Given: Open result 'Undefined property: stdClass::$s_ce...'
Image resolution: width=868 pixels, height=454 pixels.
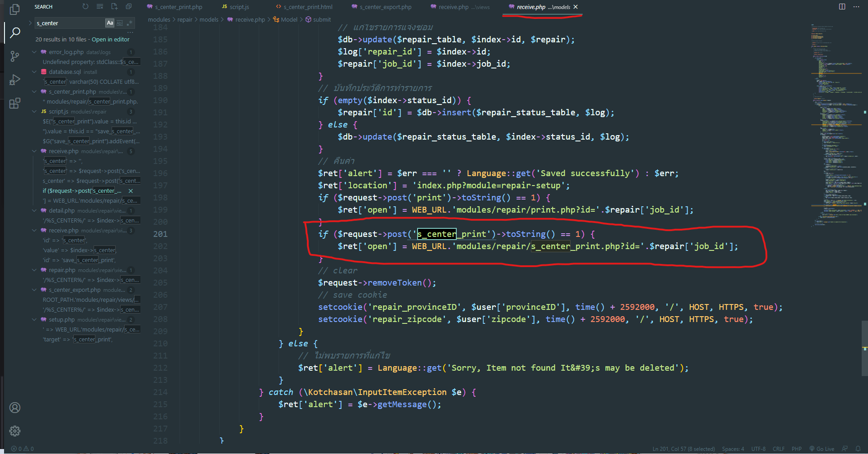Looking at the screenshot, I should [91, 62].
